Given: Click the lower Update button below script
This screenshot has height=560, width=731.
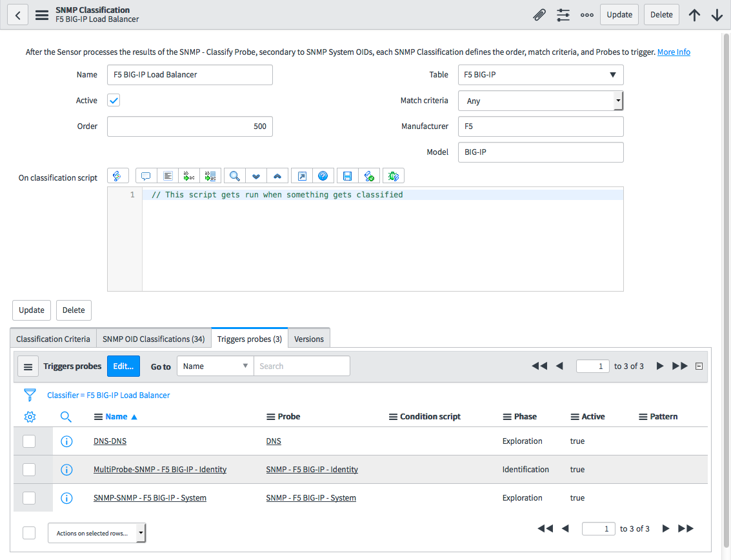Looking at the screenshot, I should click(x=32, y=310).
